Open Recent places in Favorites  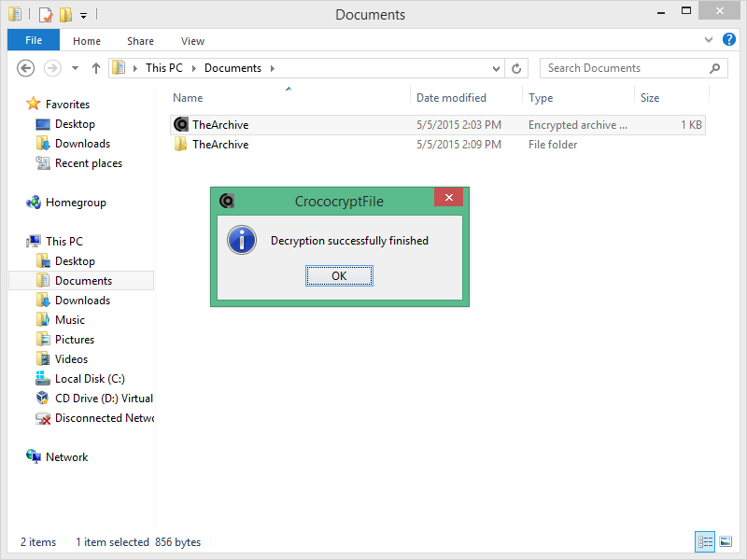[x=89, y=162]
